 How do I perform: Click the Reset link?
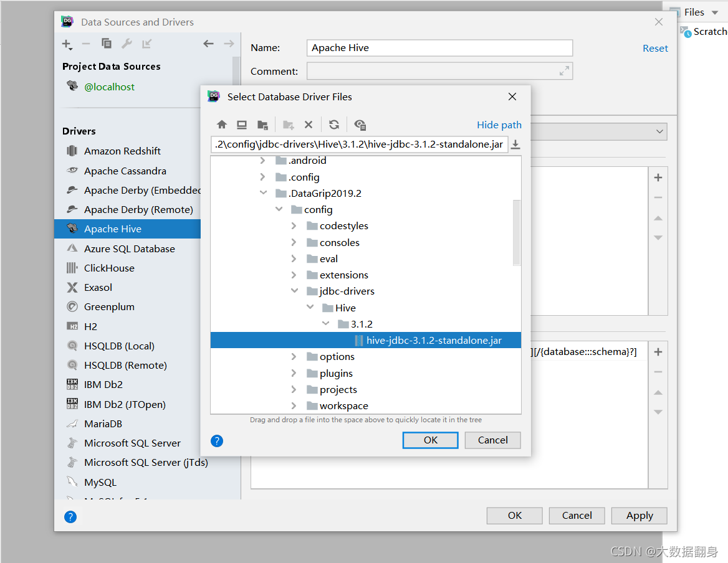tap(655, 48)
